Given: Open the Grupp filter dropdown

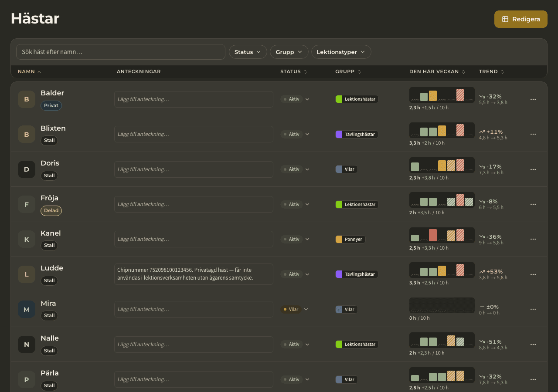Looking at the screenshot, I should [289, 52].
